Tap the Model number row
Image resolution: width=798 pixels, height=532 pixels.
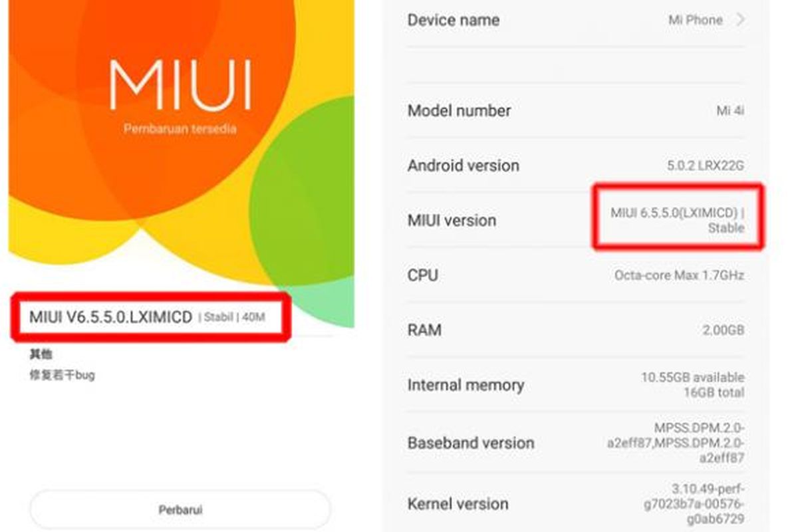(x=576, y=111)
